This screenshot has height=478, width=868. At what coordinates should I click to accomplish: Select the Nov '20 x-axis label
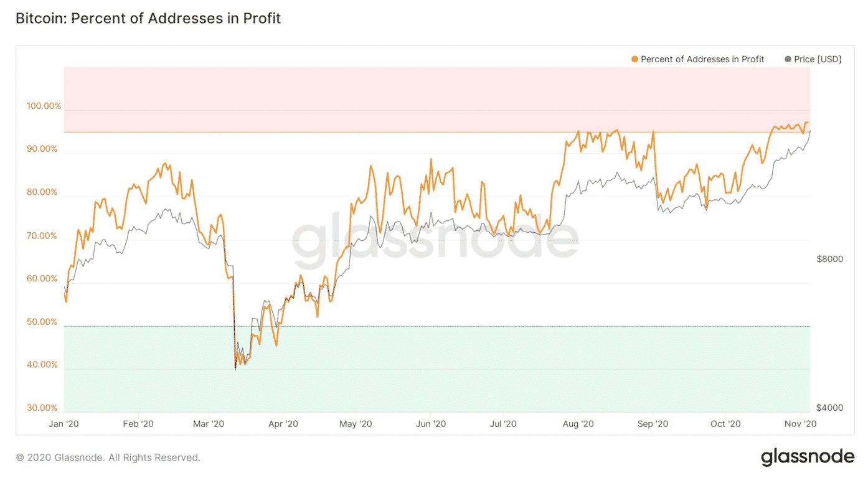[x=800, y=424]
